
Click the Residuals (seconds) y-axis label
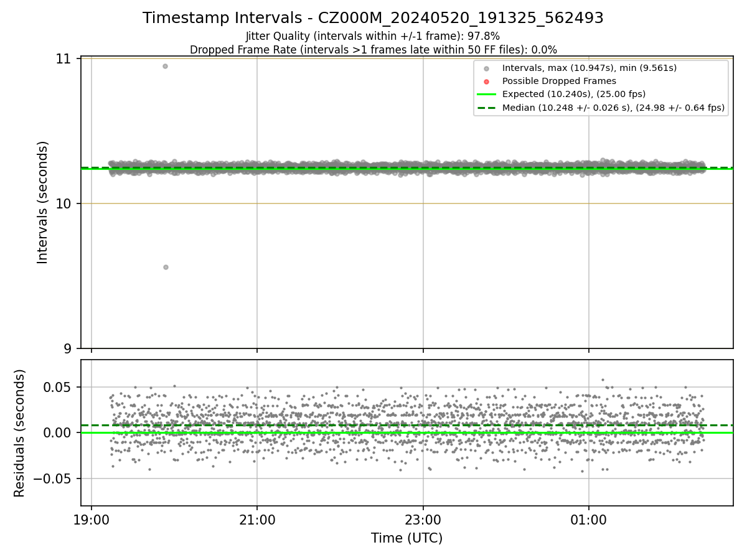click(x=20, y=433)
